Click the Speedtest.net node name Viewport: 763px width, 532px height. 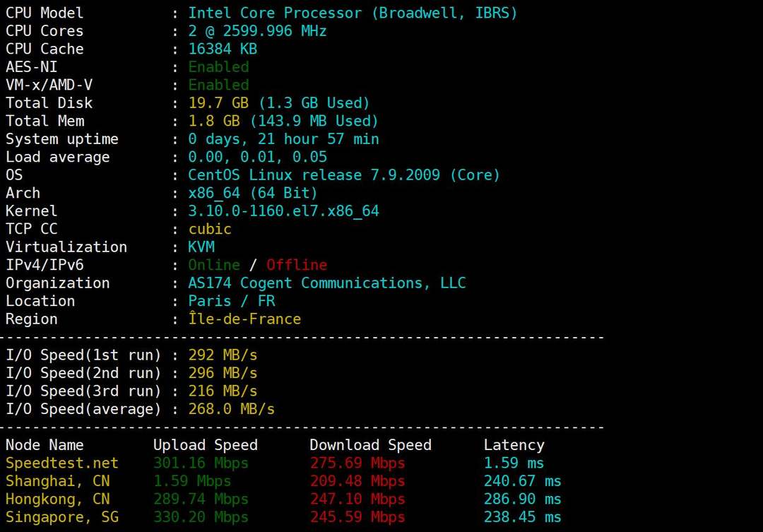[61, 463]
